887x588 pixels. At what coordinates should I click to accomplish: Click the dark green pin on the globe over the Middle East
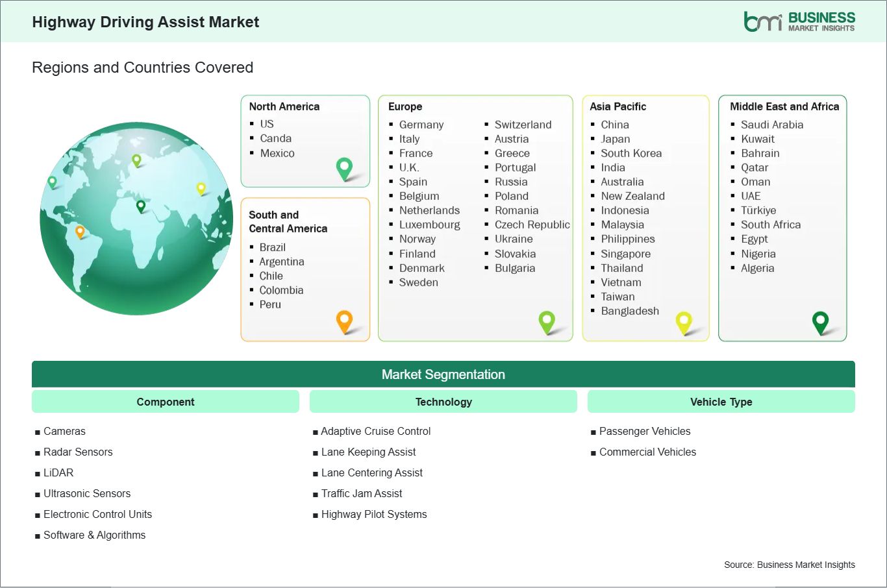141,206
